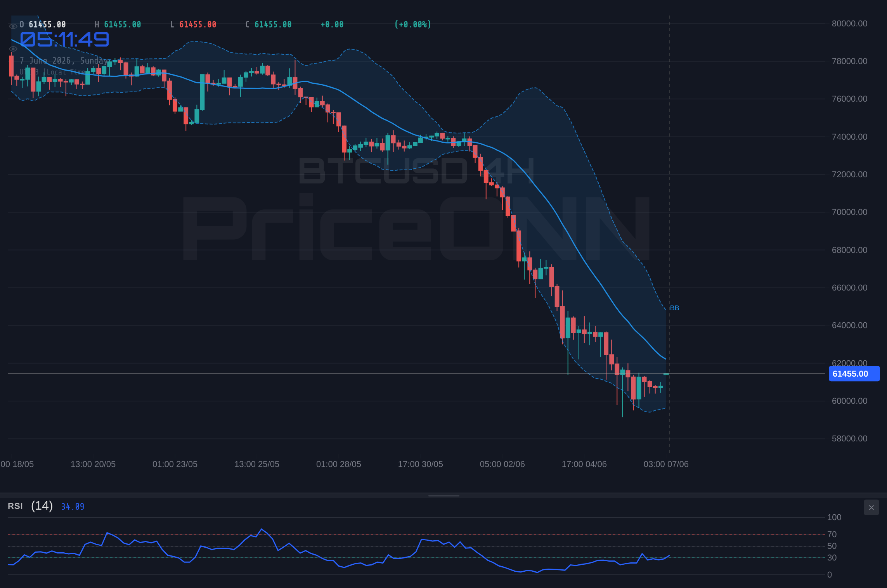Click the 78000.00 price axis label
Screen dimensions: 887x588
[849, 61]
